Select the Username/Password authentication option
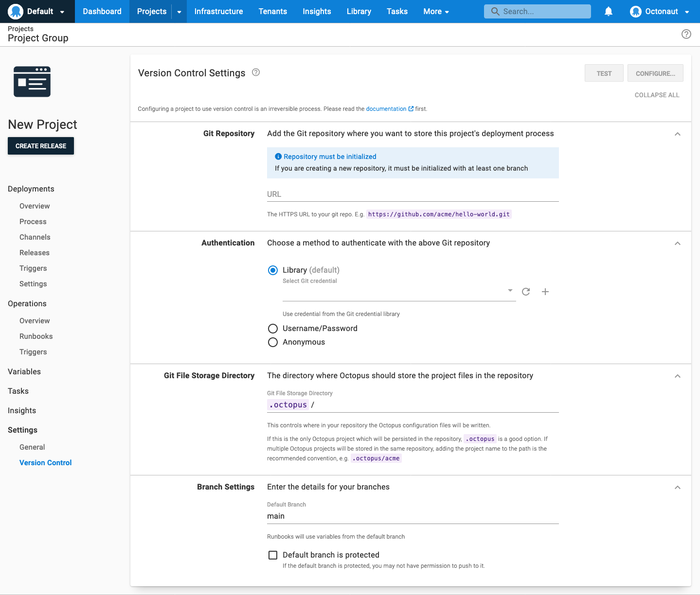The width and height of the screenshot is (700, 595). pyautogui.click(x=273, y=329)
